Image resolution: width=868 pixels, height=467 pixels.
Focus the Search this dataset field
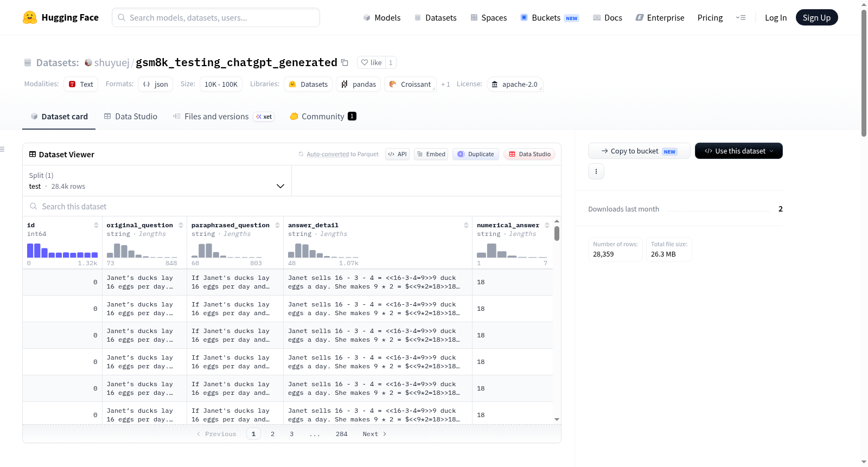pos(292,207)
